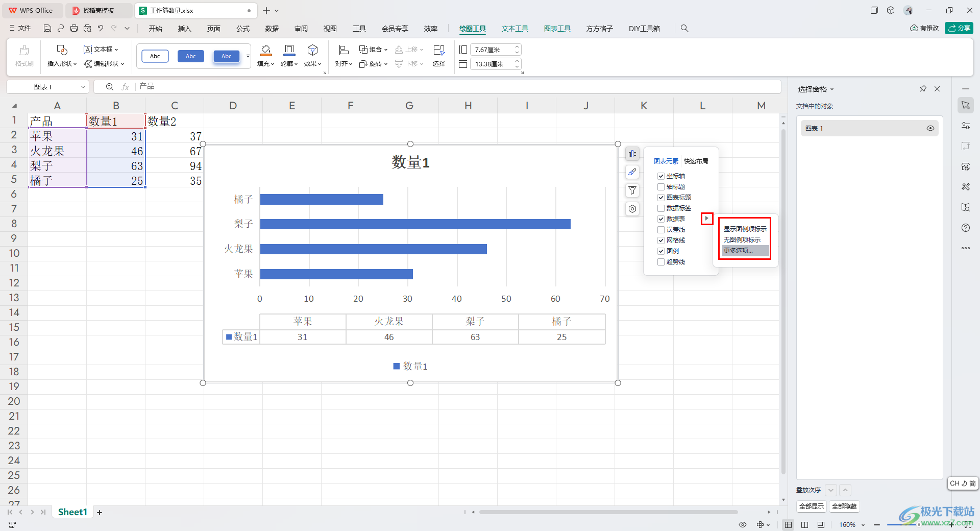Click the help question mark in right sidebar
The width and height of the screenshot is (980, 531).
[966, 228]
